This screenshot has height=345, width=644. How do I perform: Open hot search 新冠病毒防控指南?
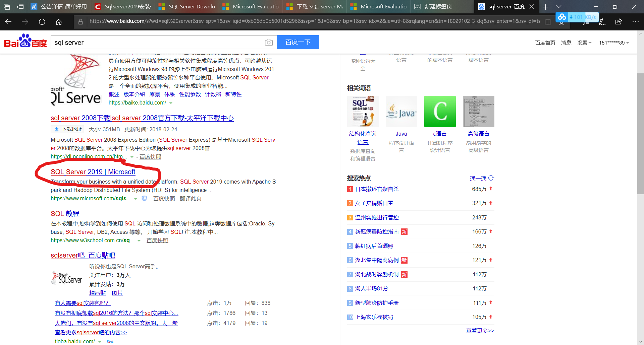click(x=377, y=231)
